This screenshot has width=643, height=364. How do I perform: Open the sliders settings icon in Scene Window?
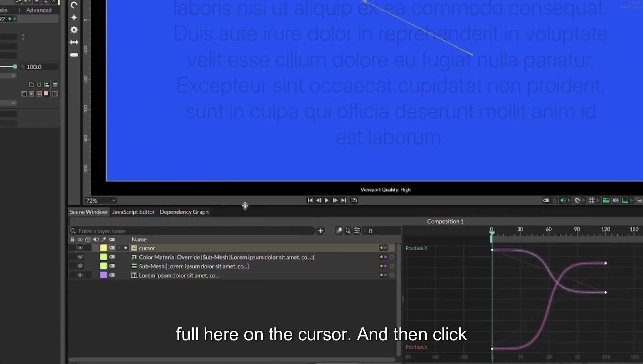click(357, 231)
